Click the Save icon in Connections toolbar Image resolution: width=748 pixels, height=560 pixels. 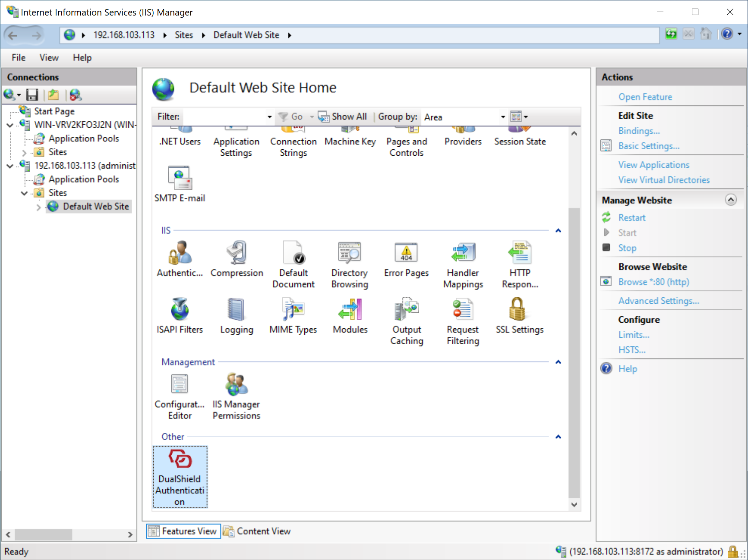tap(32, 95)
